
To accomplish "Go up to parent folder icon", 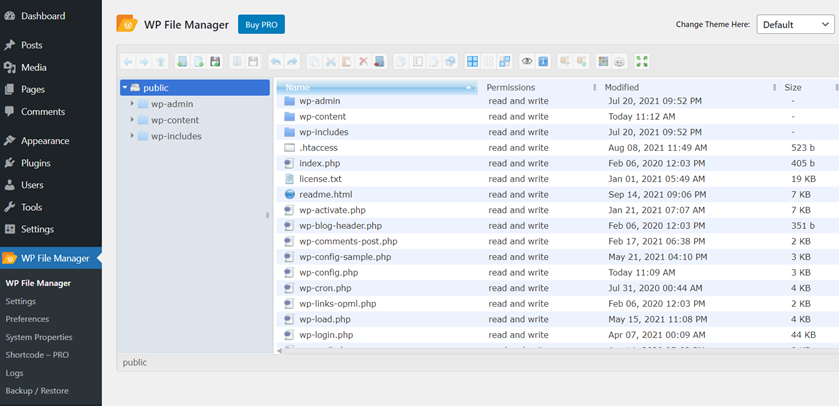I will click(x=160, y=62).
